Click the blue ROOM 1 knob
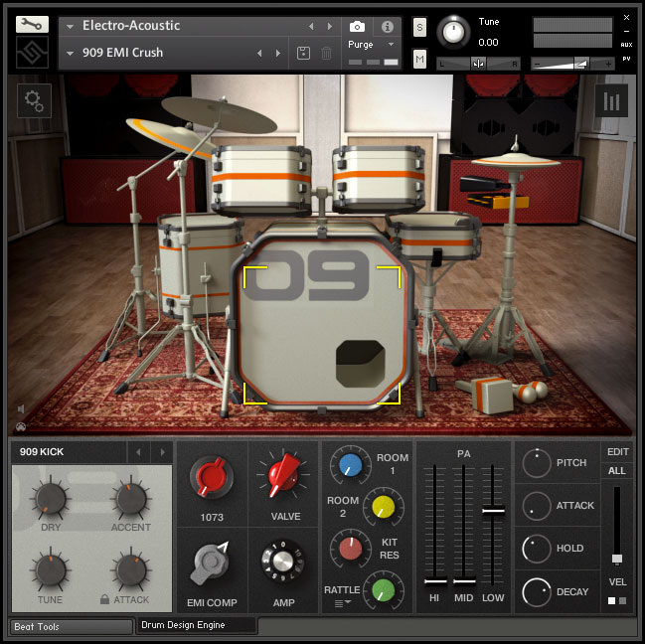645x644 pixels. [351, 465]
